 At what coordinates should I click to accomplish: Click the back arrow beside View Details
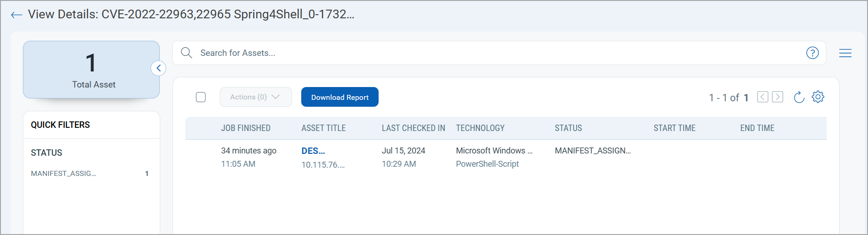tap(16, 15)
